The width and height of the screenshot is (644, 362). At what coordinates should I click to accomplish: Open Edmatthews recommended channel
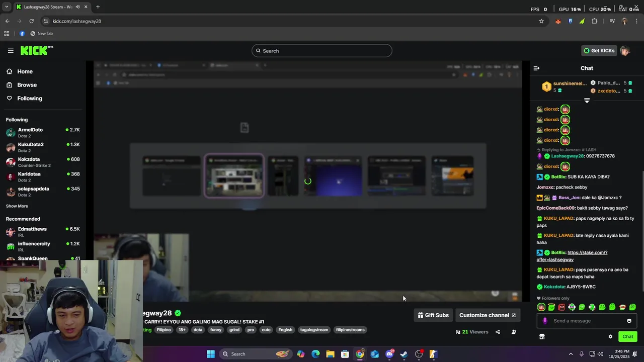click(43, 232)
